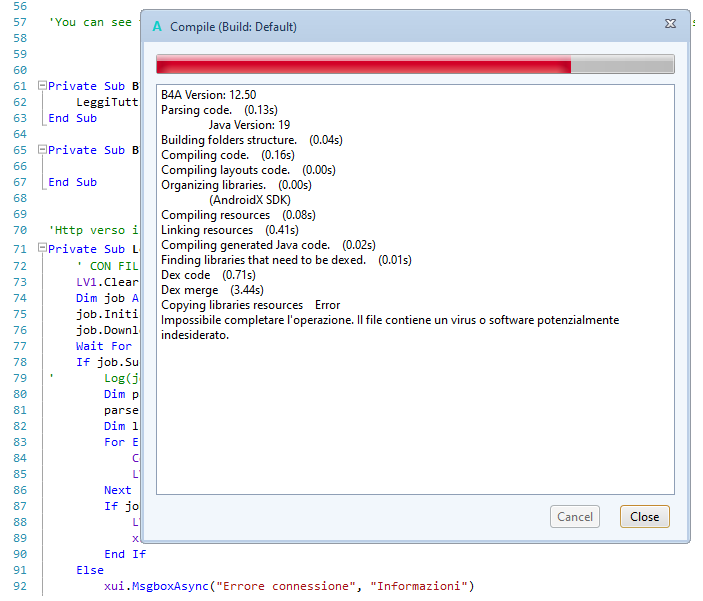Screen dimensions: 703x601
Task: Click the 'Copying libraries resources Error' line
Action: (x=251, y=305)
